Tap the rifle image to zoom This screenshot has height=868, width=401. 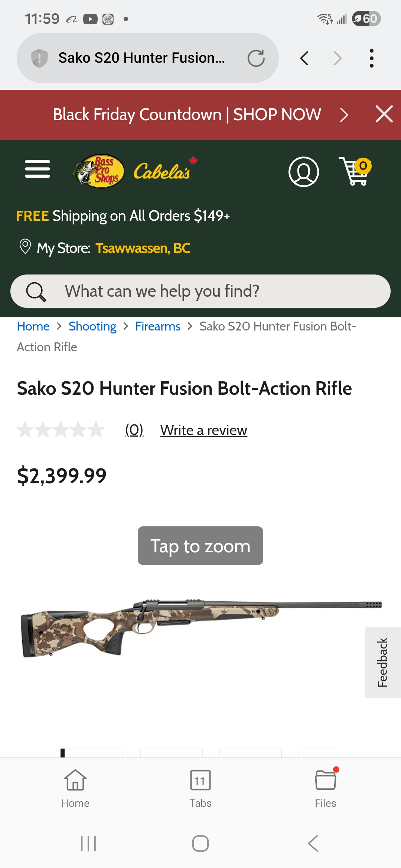click(x=200, y=627)
